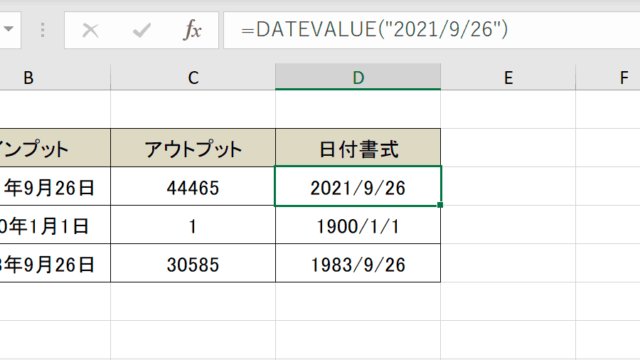
Task: Expand the Name Box dropdown arrow
Action: tap(9, 29)
